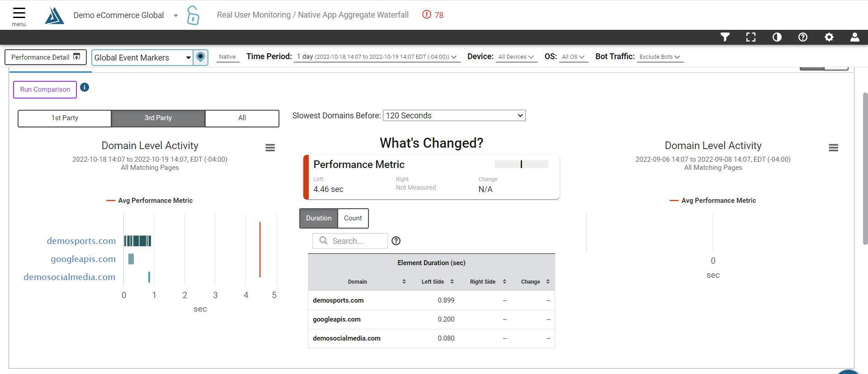Open the settings gear icon
The width and height of the screenshot is (868, 374).
829,37
